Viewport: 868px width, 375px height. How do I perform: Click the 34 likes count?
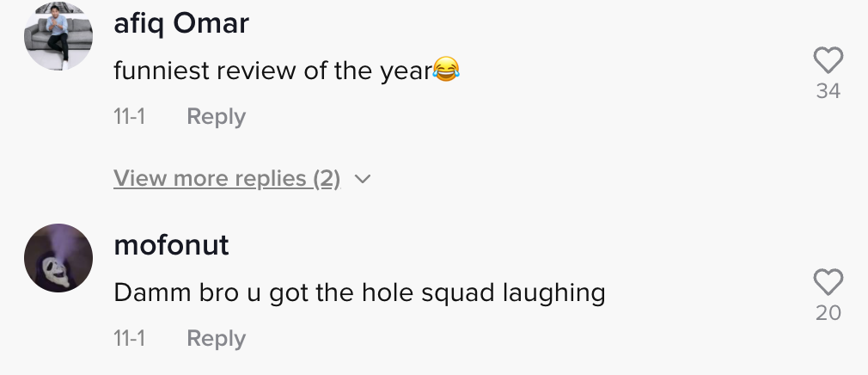point(828,91)
